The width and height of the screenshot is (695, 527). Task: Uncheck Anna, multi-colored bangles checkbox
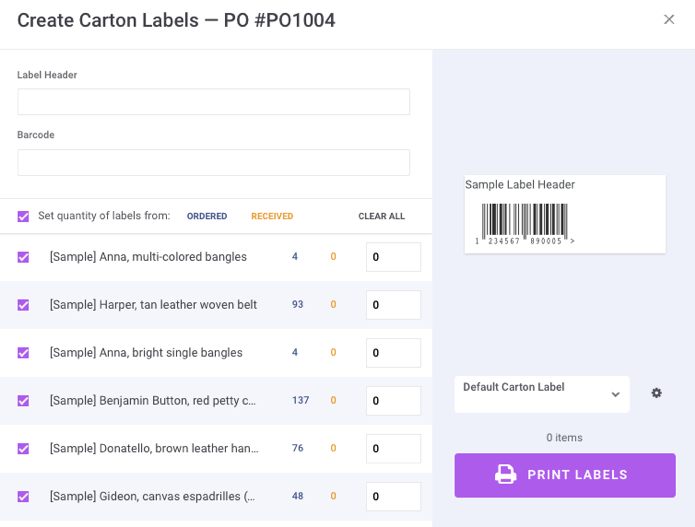click(x=23, y=257)
